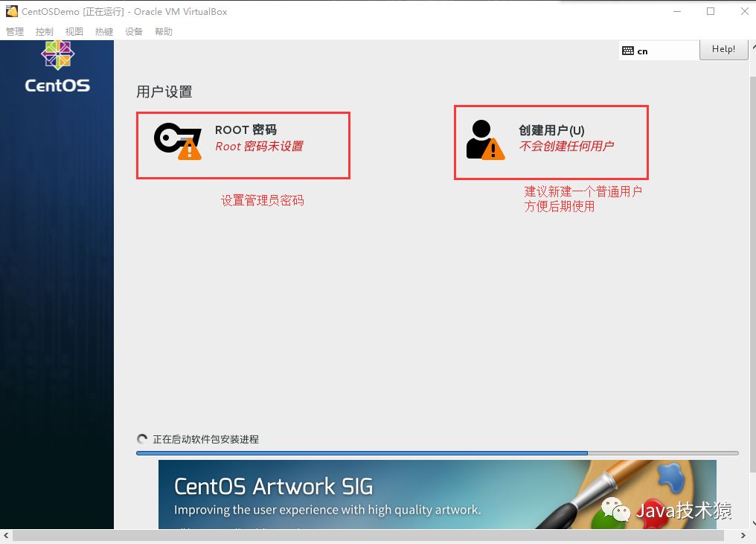Click the Help! button
The width and height of the screenshot is (756, 544).
tap(723, 49)
